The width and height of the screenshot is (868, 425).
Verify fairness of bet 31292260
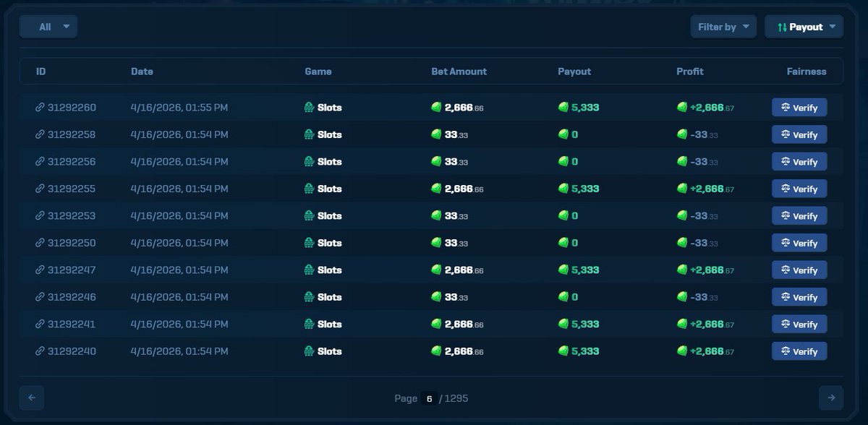click(x=799, y=108)
